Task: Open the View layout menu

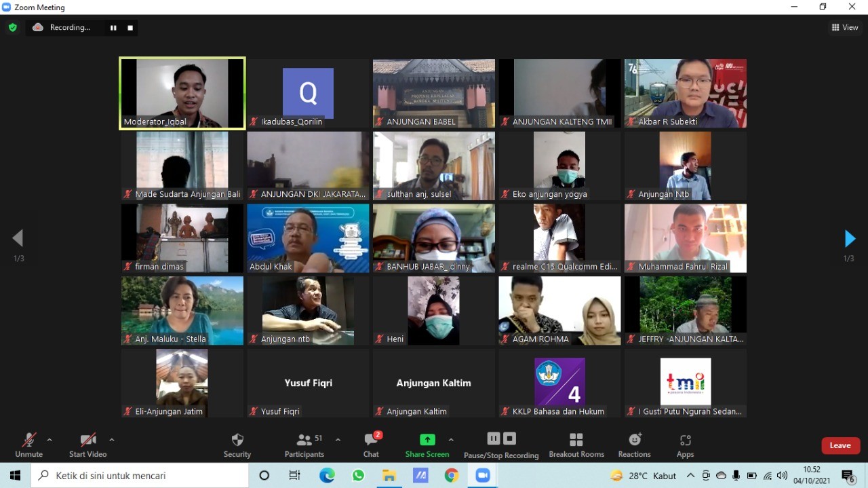Action: pyautogui.click(x=845, y=28)
